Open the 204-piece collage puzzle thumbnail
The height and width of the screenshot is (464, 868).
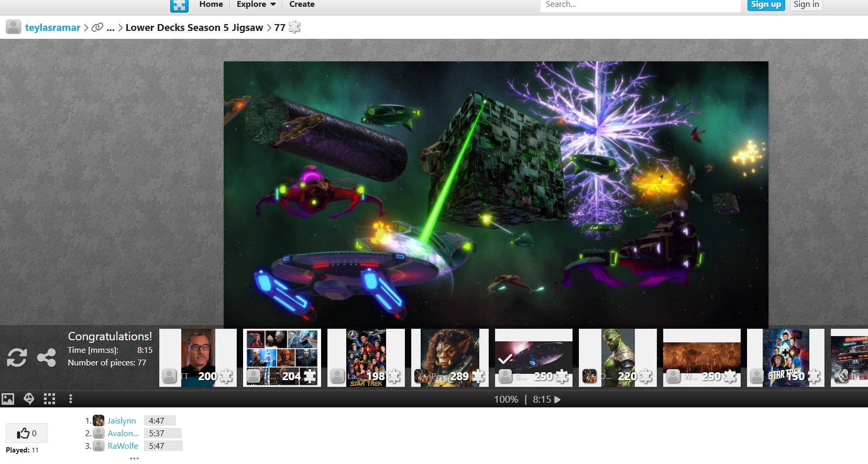(x=282, y=358)
